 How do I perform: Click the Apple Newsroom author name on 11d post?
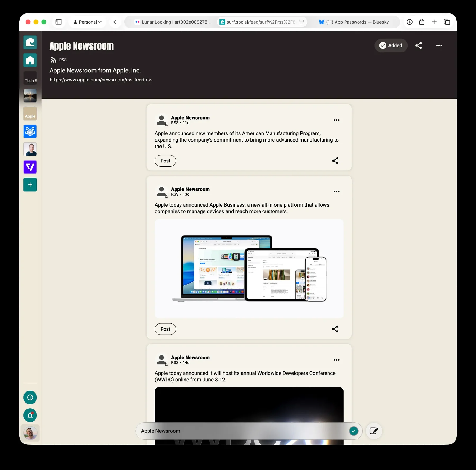point(190,118)
